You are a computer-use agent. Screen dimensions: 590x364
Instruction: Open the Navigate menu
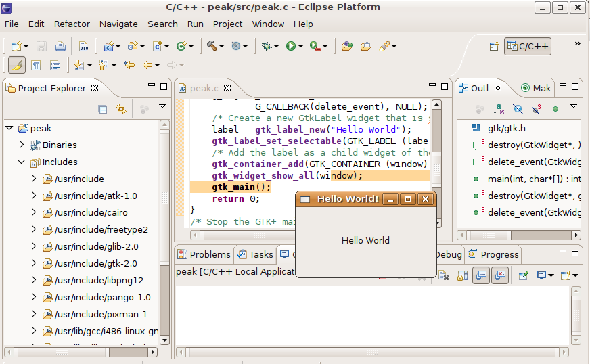[x=118, y=24]
